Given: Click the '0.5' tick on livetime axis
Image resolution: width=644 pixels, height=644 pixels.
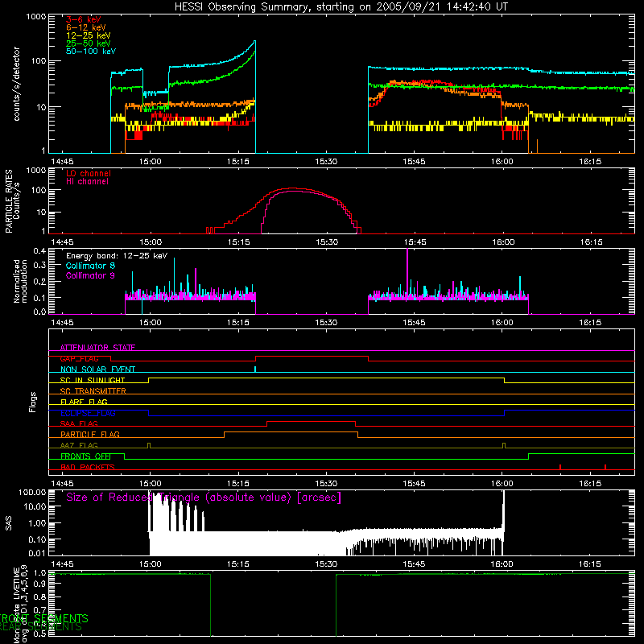Looking at the screenshot, I should [39, 634].
